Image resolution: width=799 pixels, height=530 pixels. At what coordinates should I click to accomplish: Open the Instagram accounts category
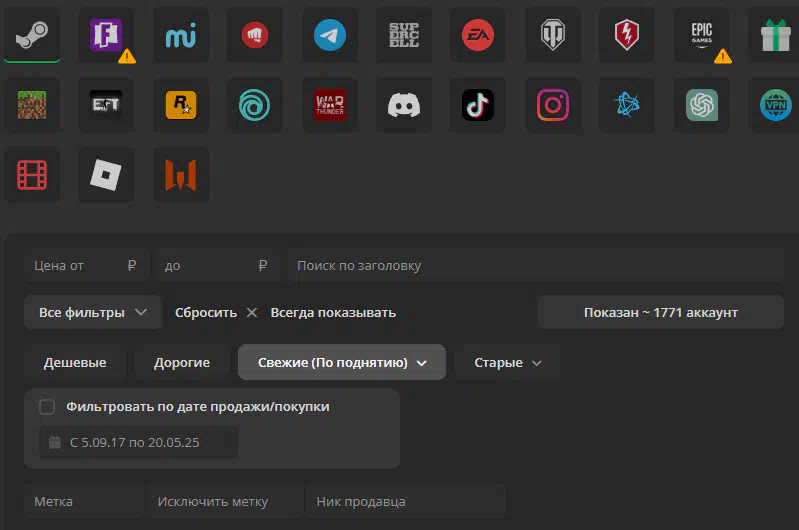pyautogui.click(x=553, y=105)
